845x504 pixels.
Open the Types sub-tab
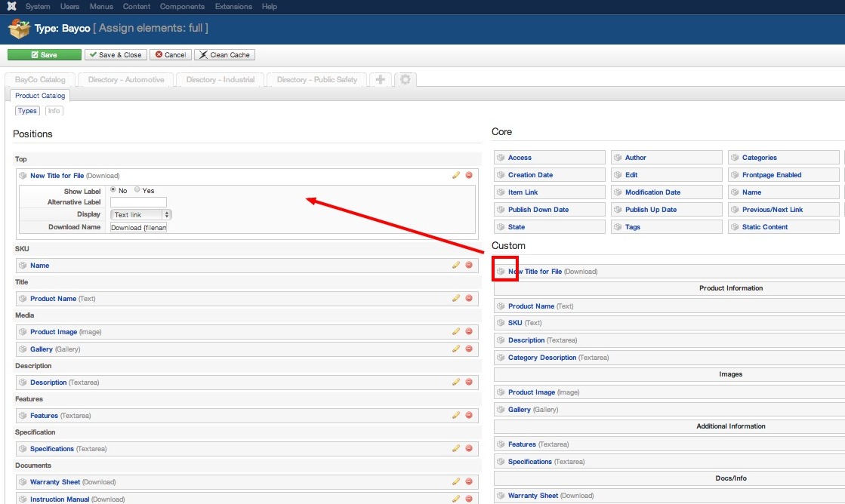(x=27, y=110)
